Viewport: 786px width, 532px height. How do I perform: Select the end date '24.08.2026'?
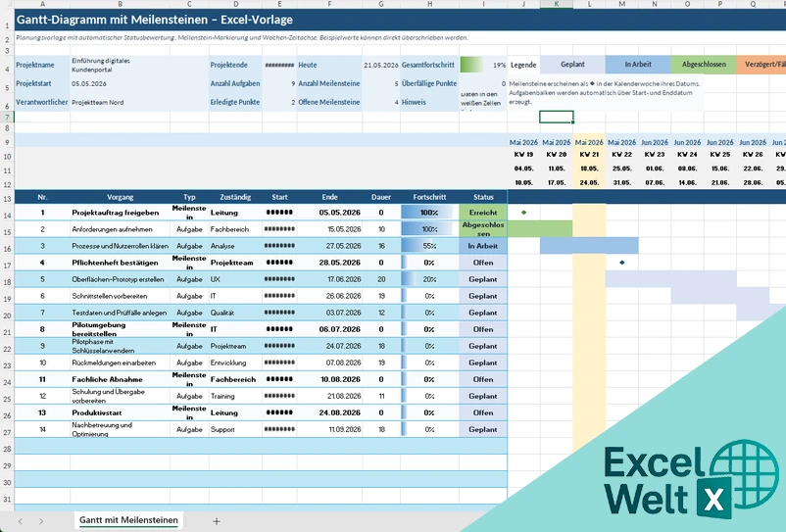pyautogui.click(x=329, y=412)
